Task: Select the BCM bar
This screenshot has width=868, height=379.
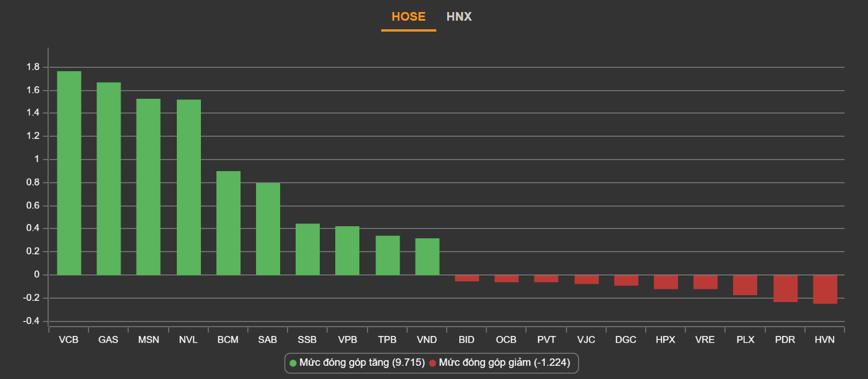Action: pos(228,223)
